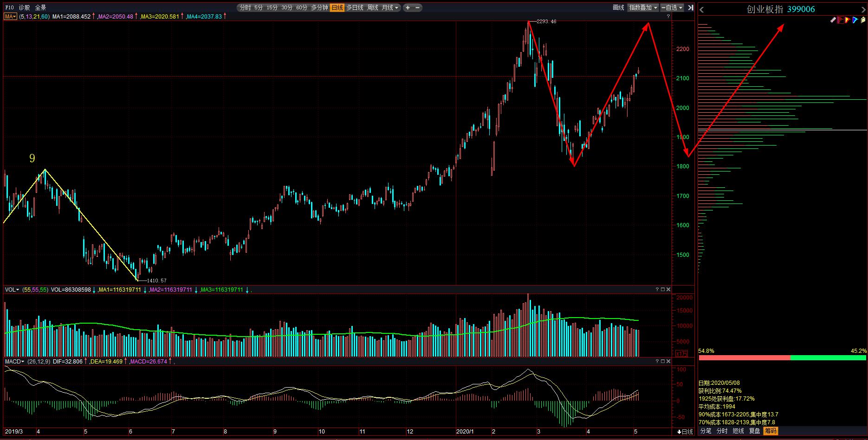Switch chart period to 15分
This screenshot has height=440, width=868.
[x=272, y=7]
